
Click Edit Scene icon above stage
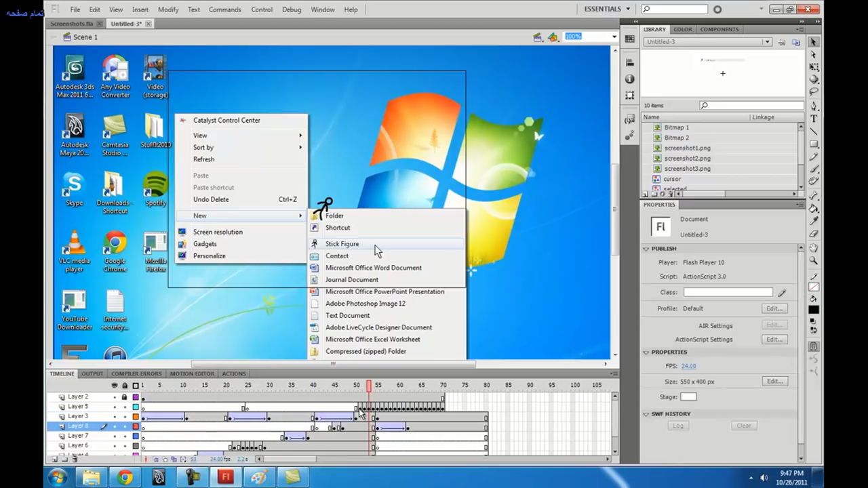(537, 37)
